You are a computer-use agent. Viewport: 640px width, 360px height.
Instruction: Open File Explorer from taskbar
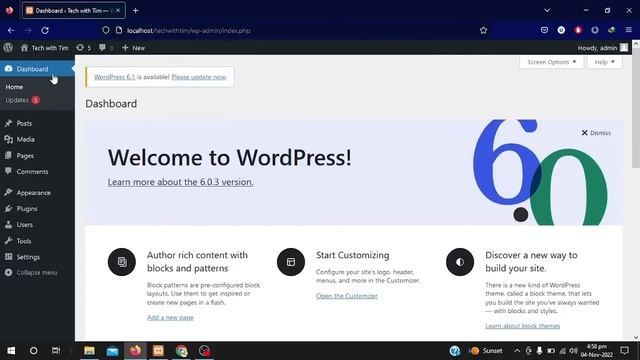pyautogui.click(x=89, y=351)
